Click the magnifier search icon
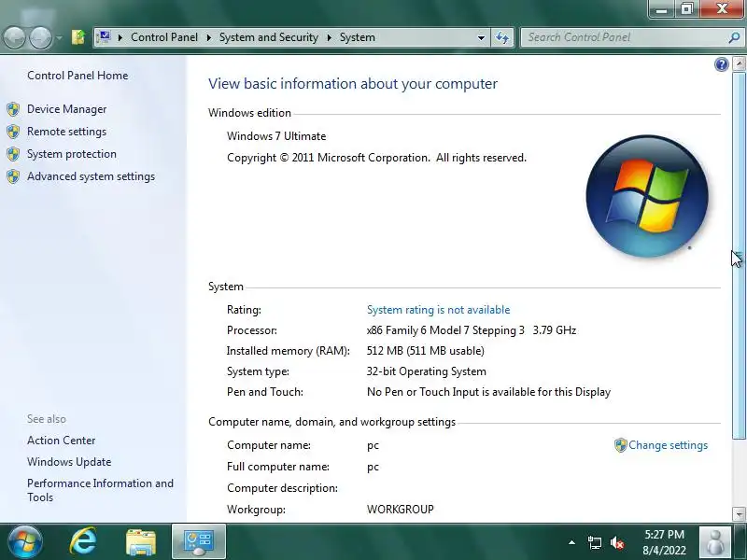The width and height of the screenshot is (747, 560). click(734, 37)
